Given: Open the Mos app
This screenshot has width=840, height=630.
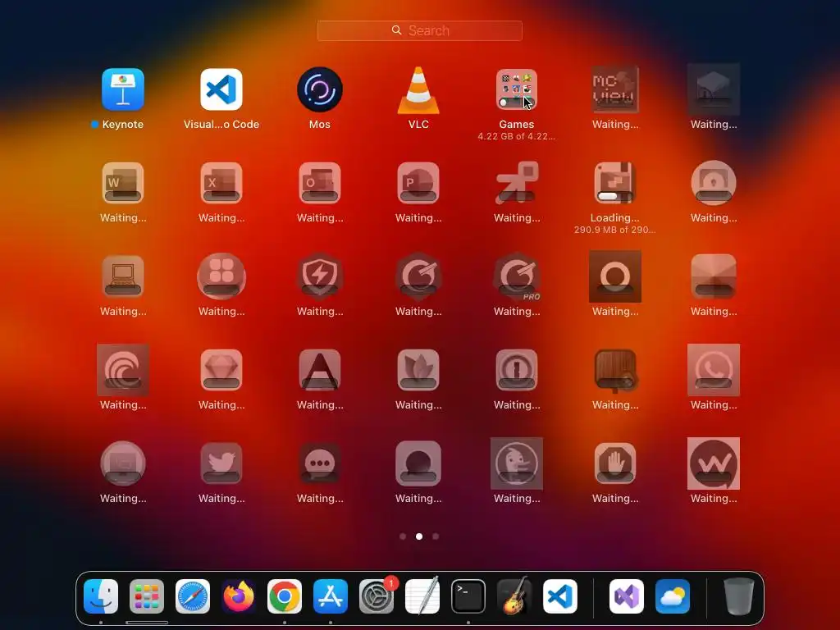Looking at the screenshot, I should 320,89.
